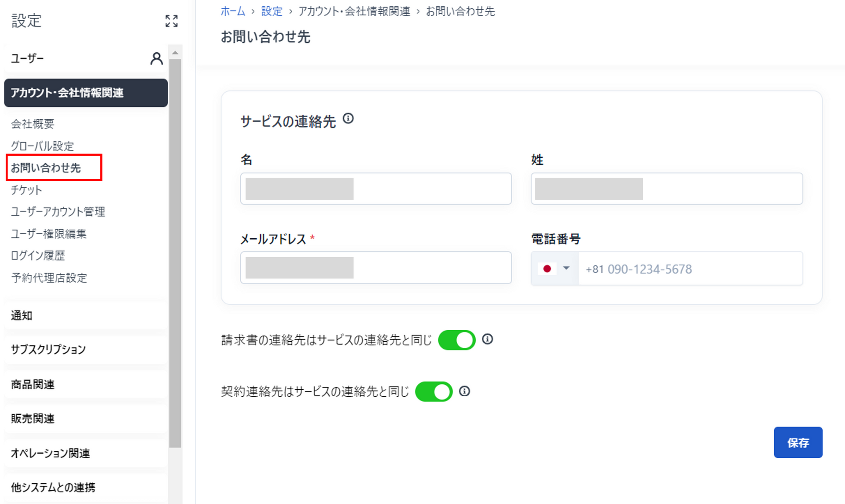This screenshot has width=845, height=504.
Task: Click the sidebar scrollbar up arrow
Action: click(175, 53)
